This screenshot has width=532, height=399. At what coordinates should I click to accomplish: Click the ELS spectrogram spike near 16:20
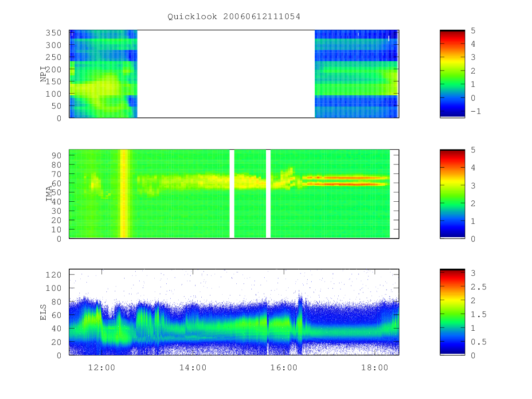pyautogui.click(x=300, y=323)
